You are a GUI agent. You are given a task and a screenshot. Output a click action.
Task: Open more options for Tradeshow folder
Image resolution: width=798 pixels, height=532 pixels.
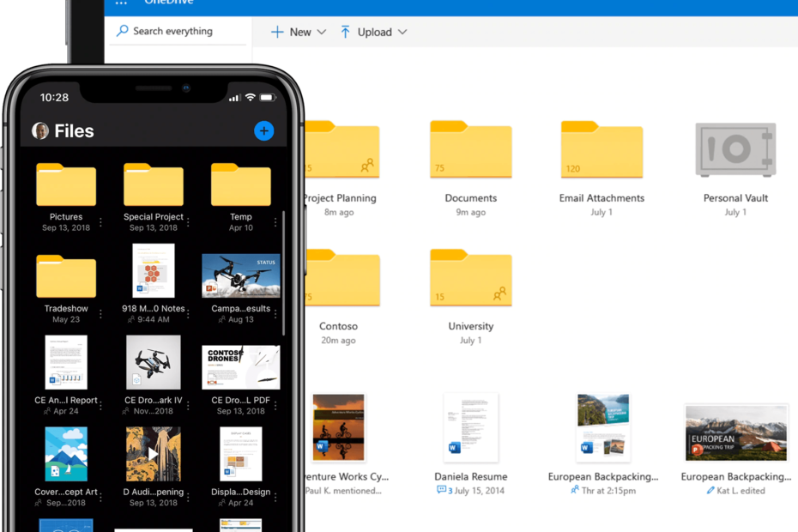click(100, 314)
